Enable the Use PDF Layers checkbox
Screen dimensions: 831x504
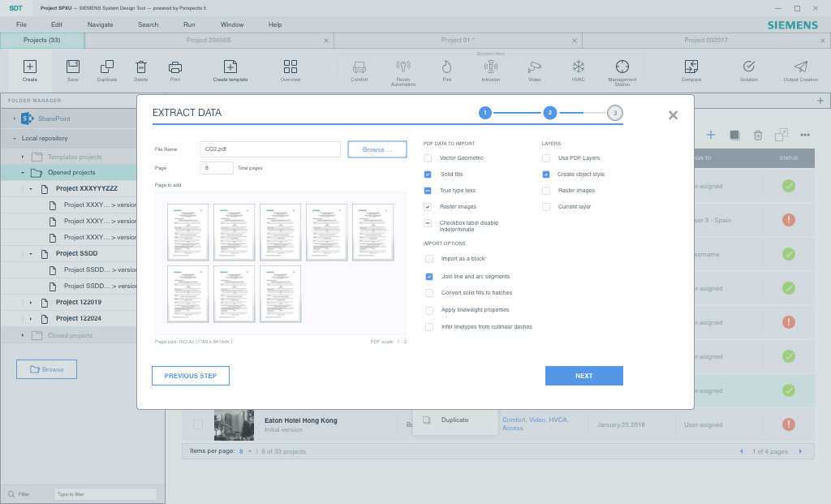pos(546,158)
